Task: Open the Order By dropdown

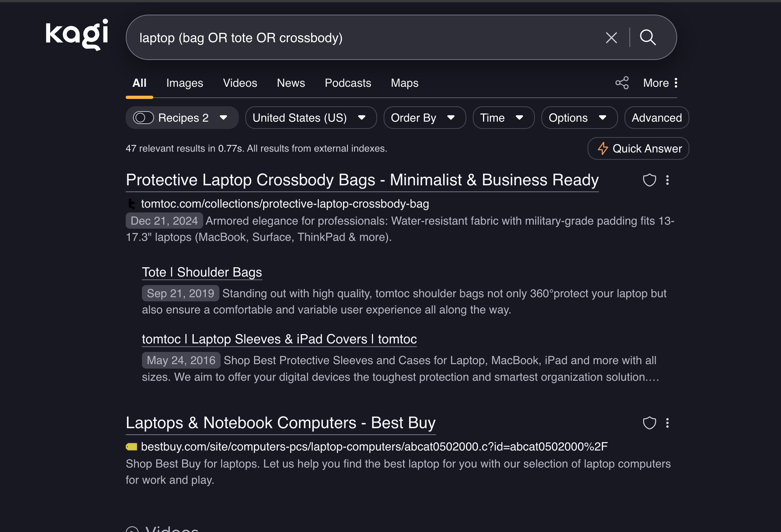Action: point(424,118)
